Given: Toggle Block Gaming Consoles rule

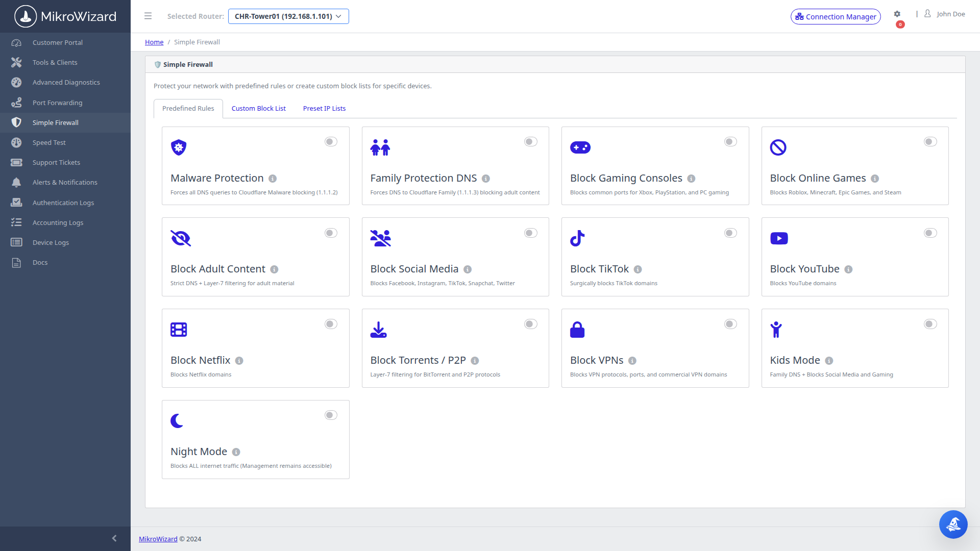Looking at the screenshot, I should (730, 142).
